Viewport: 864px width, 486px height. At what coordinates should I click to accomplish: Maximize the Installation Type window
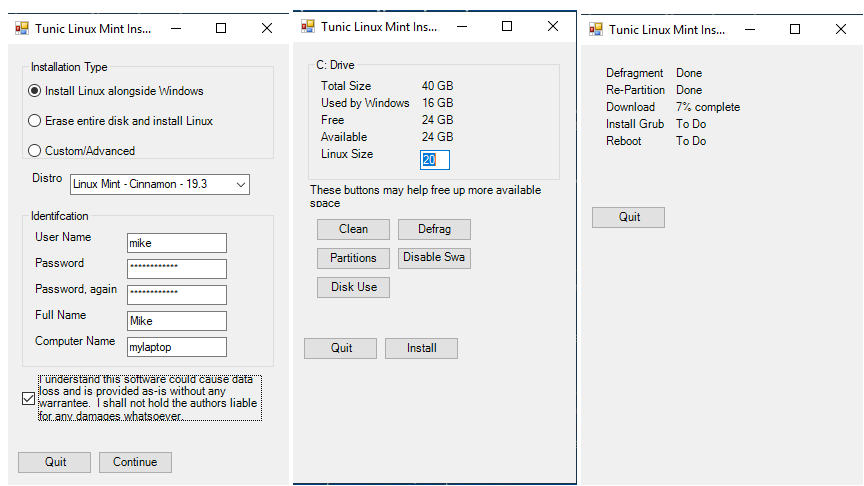click(221, 28)
